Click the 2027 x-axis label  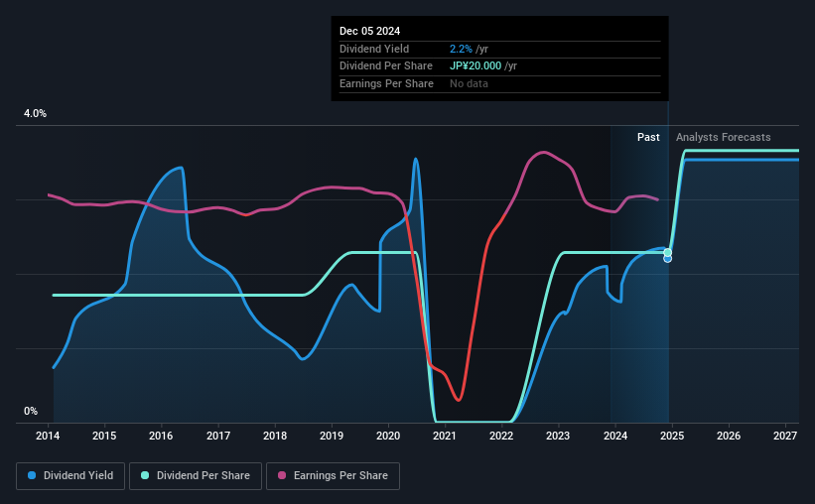785,436
